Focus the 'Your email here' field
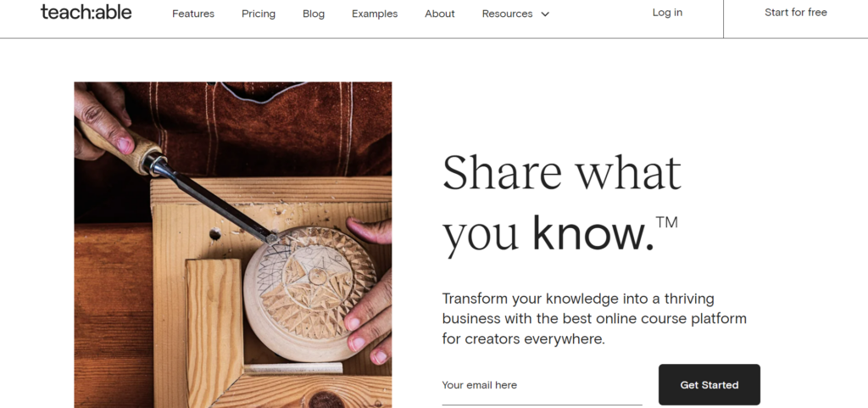Viewport: 868px width, 408px height. tap(542, 386)
